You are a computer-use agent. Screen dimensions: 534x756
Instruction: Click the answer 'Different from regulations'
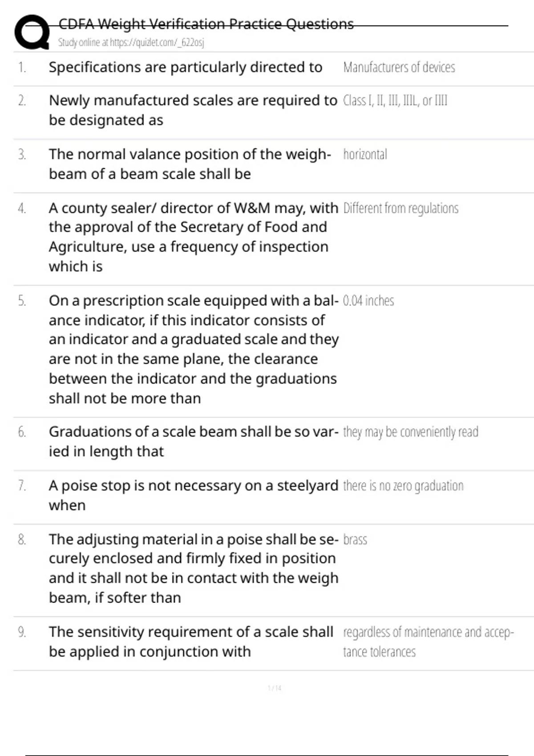[400, 208]
